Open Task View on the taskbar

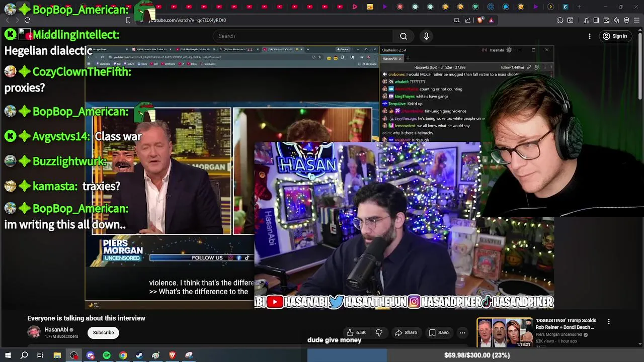40,355
